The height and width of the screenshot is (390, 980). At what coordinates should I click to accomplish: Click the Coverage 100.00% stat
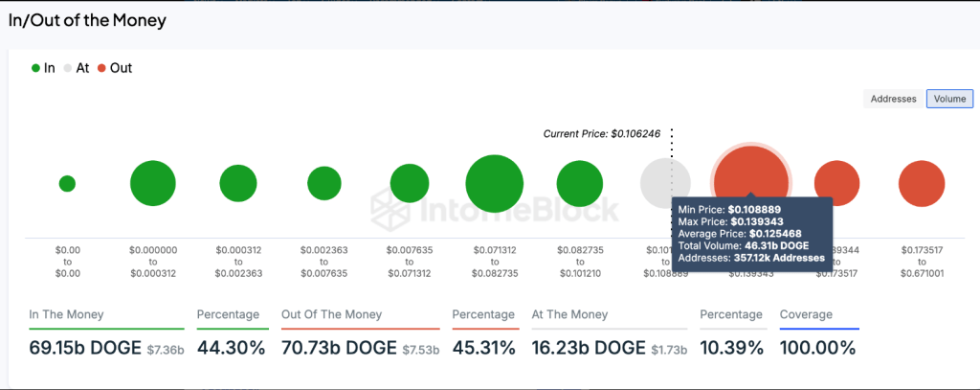coord(817,348)
